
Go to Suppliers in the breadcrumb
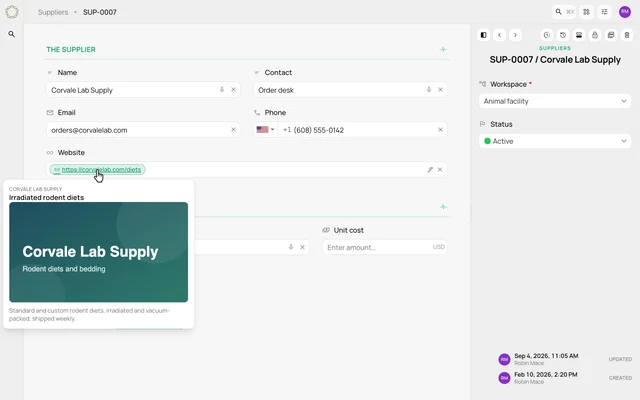coord(53,12)
